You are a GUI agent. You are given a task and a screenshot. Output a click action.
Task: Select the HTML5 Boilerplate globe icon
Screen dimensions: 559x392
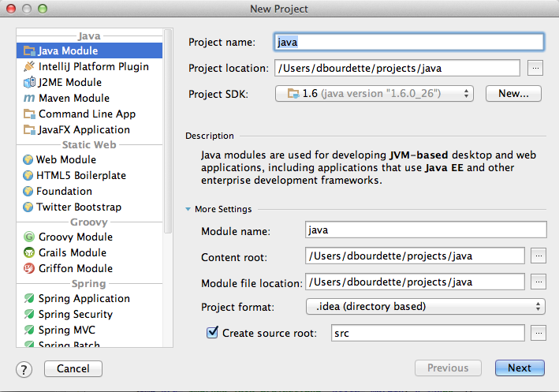tap(28, 175)
